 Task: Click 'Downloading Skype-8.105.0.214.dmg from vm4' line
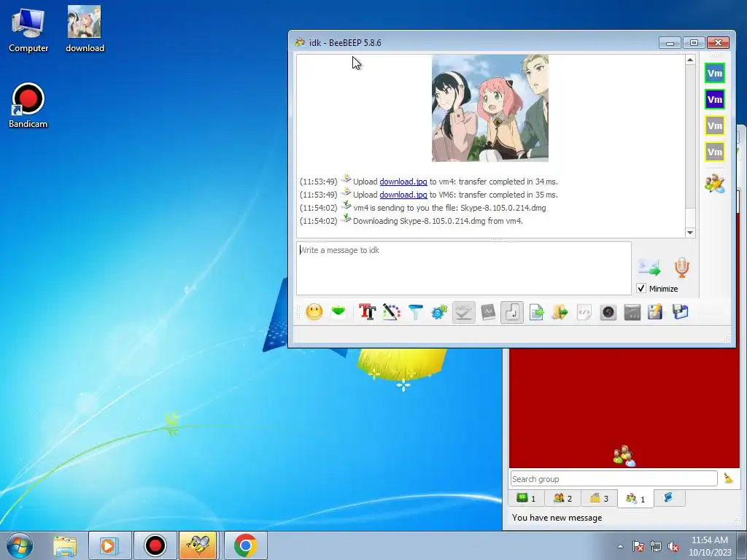click(x=438, y=221)
